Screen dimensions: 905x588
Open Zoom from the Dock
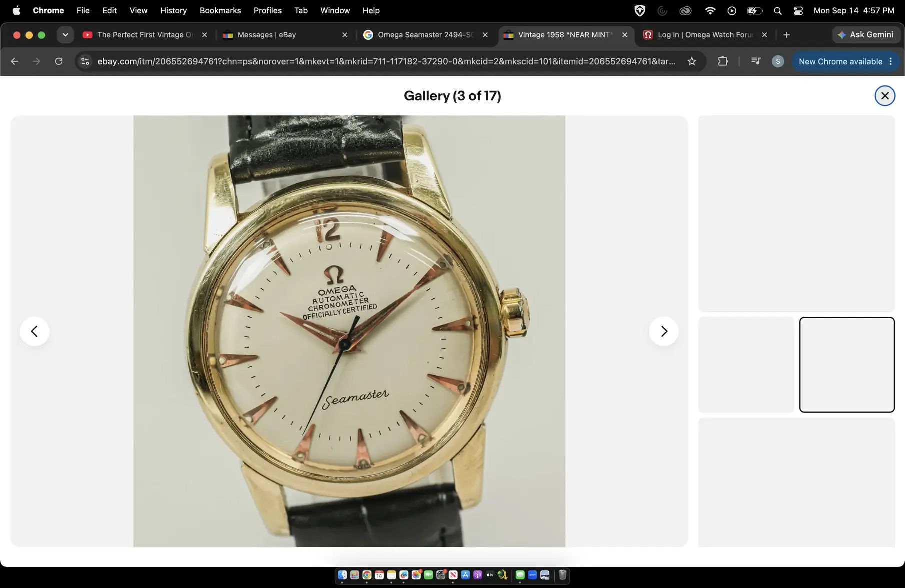point(532,575)
